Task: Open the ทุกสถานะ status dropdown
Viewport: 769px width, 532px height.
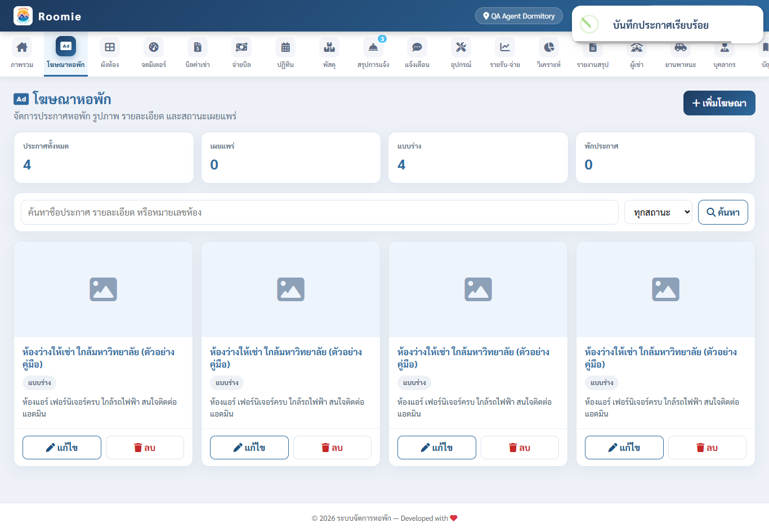Action: click(658, 212)
